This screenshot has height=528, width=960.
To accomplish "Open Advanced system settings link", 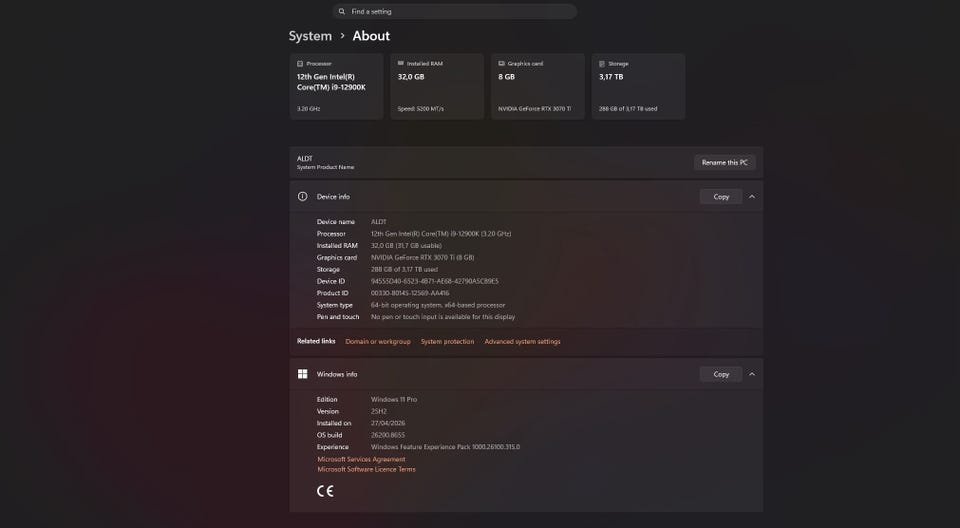I will [522, 341].
